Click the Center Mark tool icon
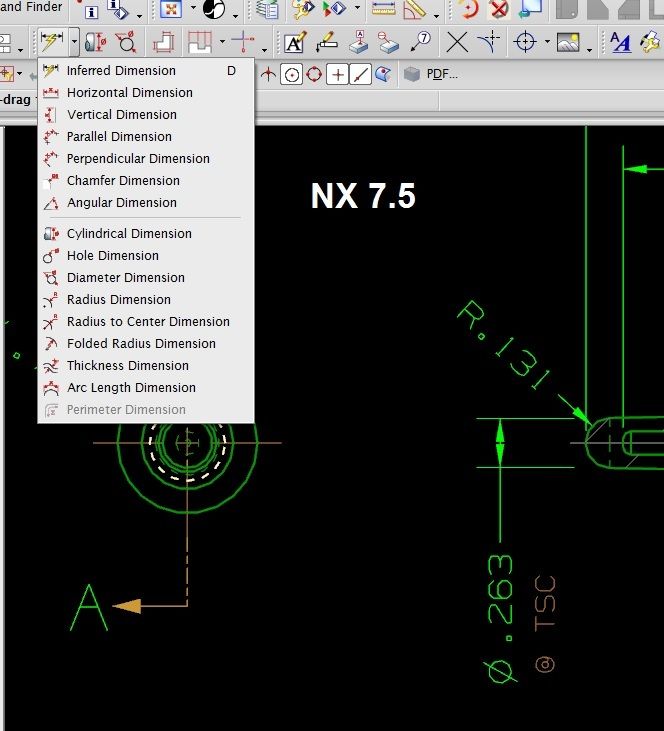Screen dimensions: 664x731 click(526, 42)
